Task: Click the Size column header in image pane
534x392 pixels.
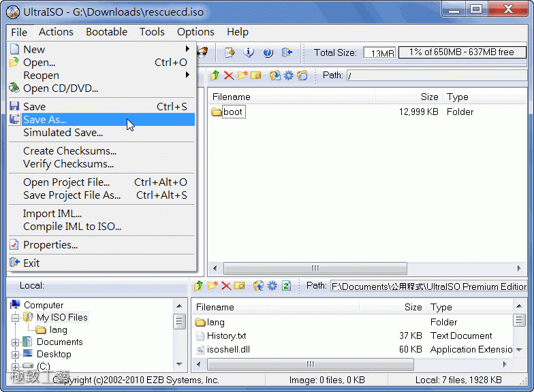Action: click(409, 97)
